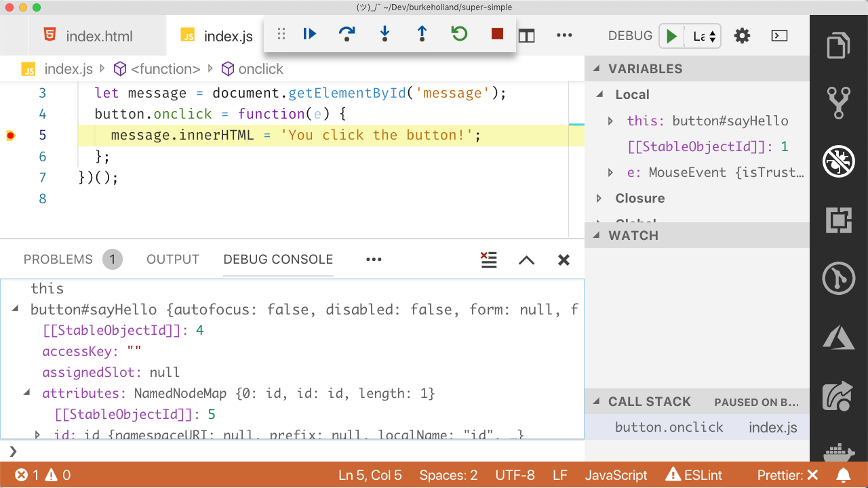Open the Git history activity icon
The height and width of the screenshot is (488, 868).
point(839,279)
